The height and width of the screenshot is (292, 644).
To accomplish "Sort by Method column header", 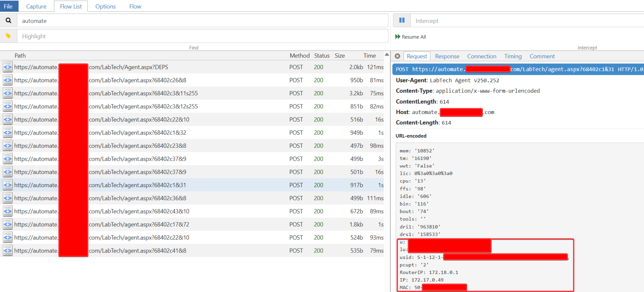I will click(x=299, y=56).
